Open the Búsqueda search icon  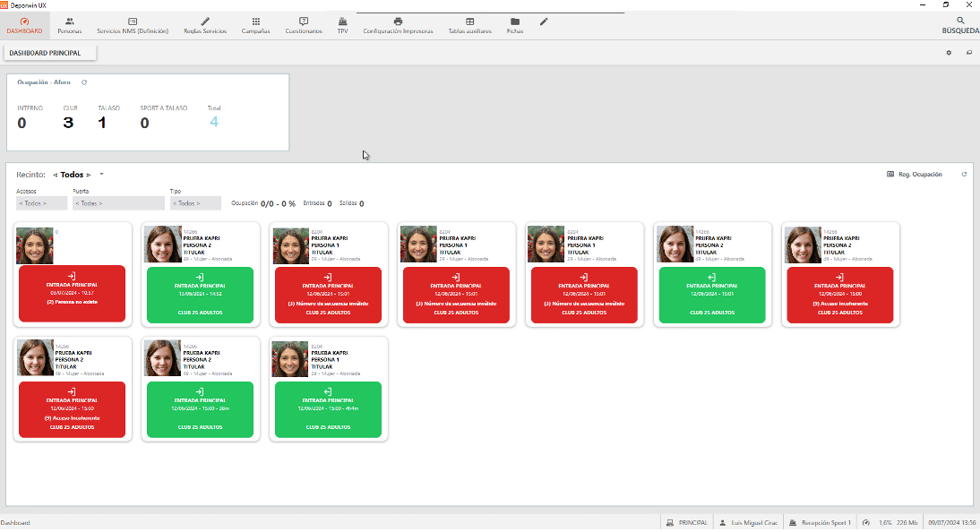[x=960, y=21]
